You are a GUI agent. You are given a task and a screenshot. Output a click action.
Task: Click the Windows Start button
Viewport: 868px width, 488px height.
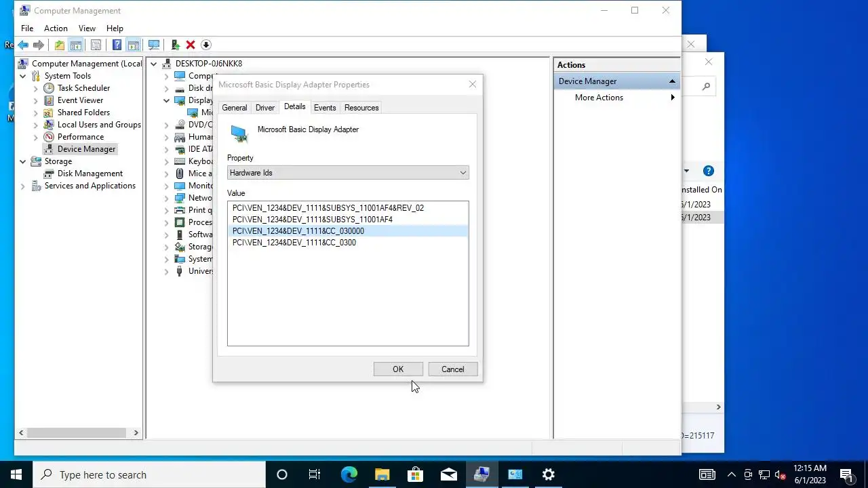tap(16, 474)
